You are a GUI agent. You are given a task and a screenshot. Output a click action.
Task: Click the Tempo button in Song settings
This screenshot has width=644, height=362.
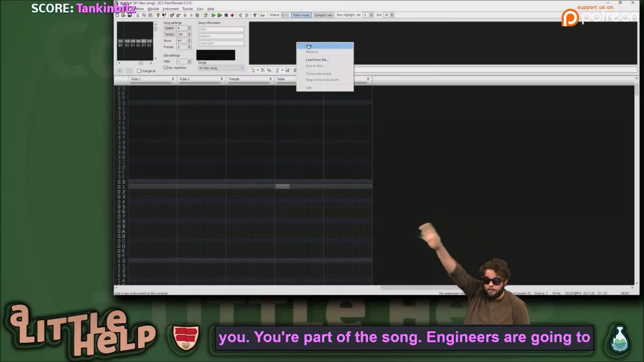[170, 34]
